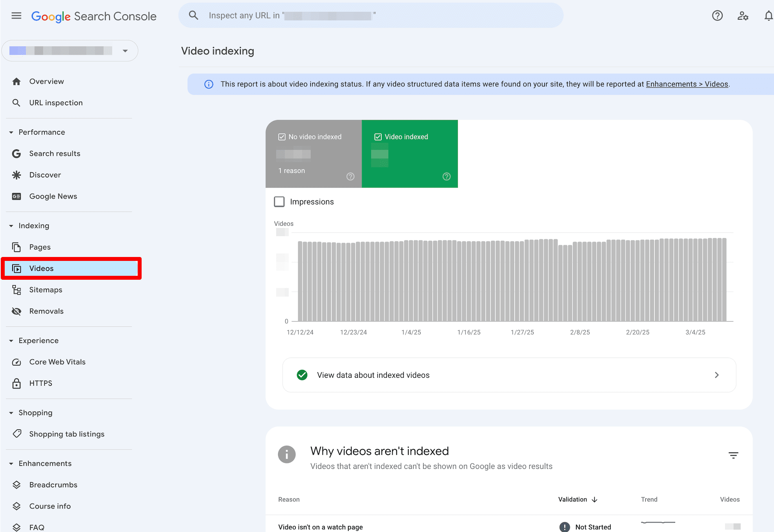Click the filter icon beside Why videos aren't indexed

pyautogui.click(x=733, y=455)
